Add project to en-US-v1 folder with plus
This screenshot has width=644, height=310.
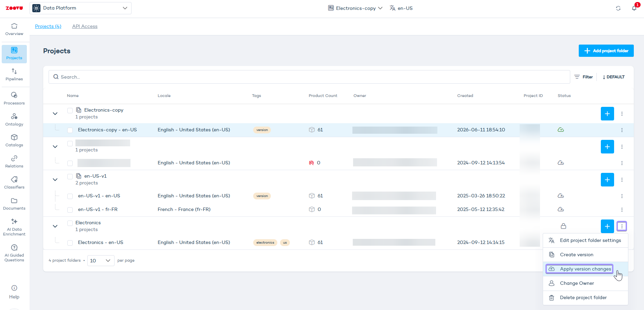[x=607, y=180]
